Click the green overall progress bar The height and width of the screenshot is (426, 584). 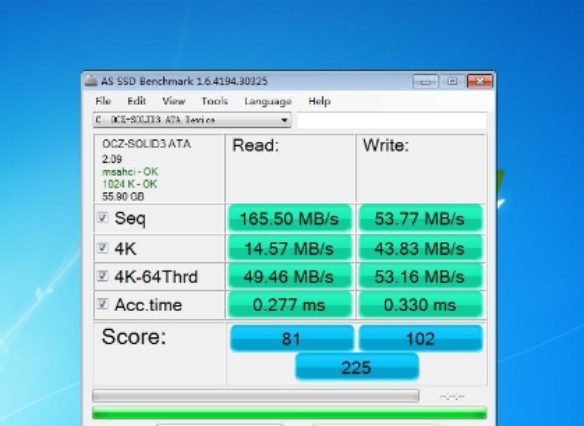click(x=289, y=413)
